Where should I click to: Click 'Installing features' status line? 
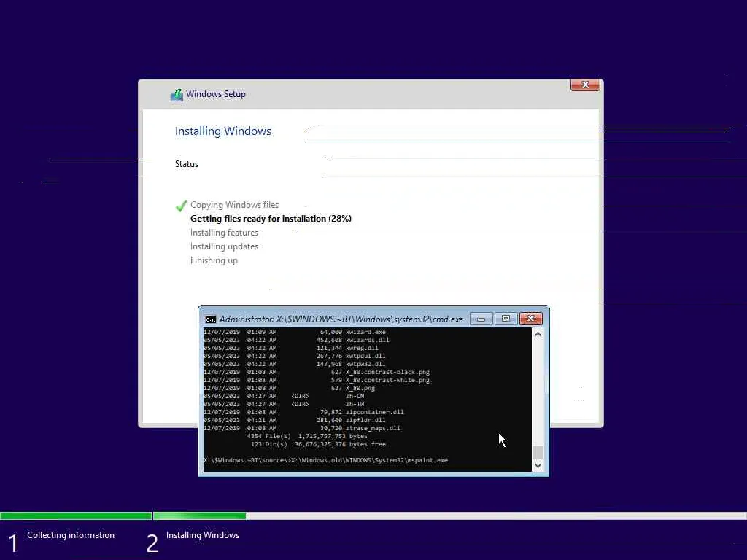(x=224, y=233)
